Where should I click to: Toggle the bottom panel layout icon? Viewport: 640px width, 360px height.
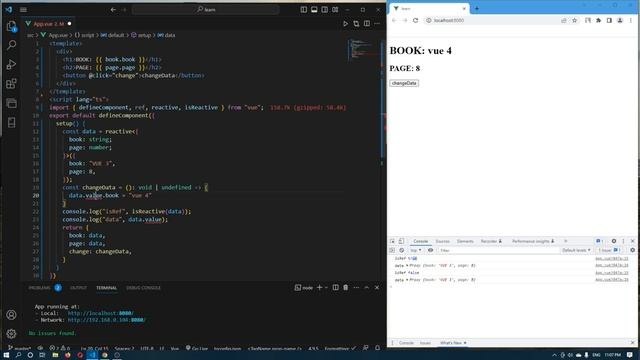[314, 9]
